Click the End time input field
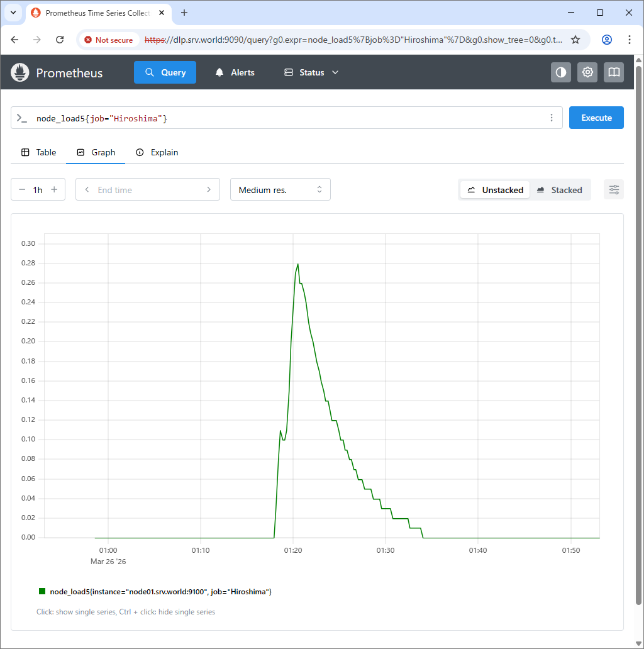This screenshot has height=649, width=644. pyautogui.click(x=148, y=190)
